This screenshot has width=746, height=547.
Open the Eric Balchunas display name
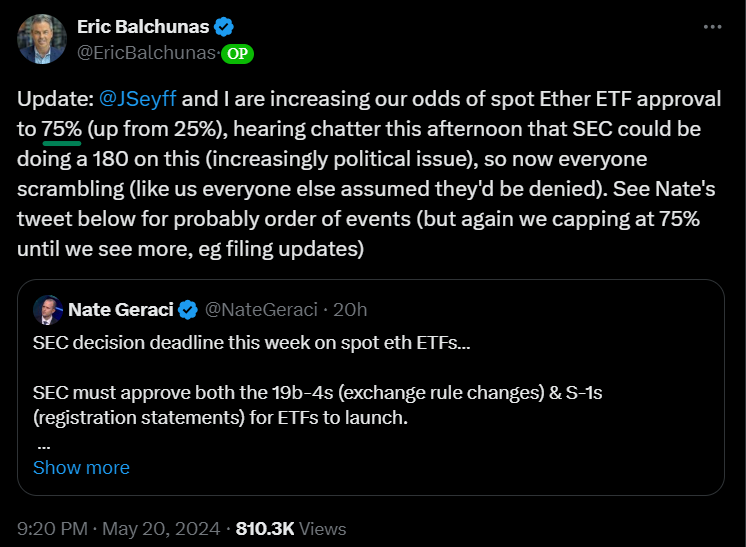pyautogui.click(x=143, y=27)
